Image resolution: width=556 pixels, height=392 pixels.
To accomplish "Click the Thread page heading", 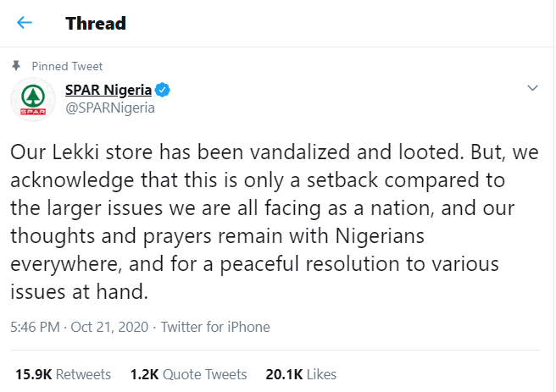I will [x=96, y=23].
